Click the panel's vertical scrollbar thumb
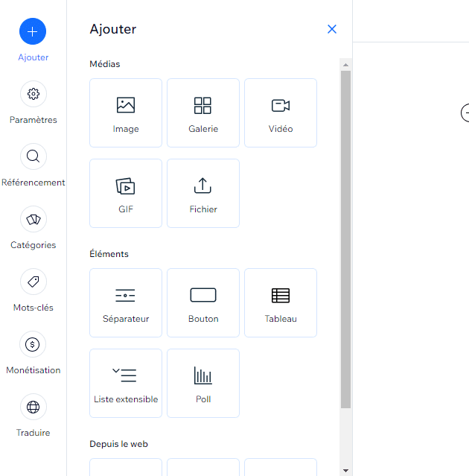Image resolution: width=469 pixels, height=476 pixels. point(345,238)
